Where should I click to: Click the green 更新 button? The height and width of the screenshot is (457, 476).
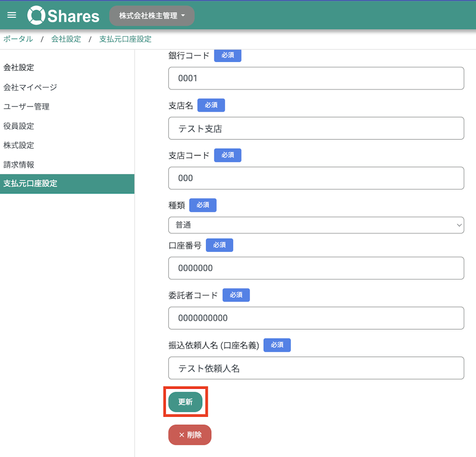185,402
